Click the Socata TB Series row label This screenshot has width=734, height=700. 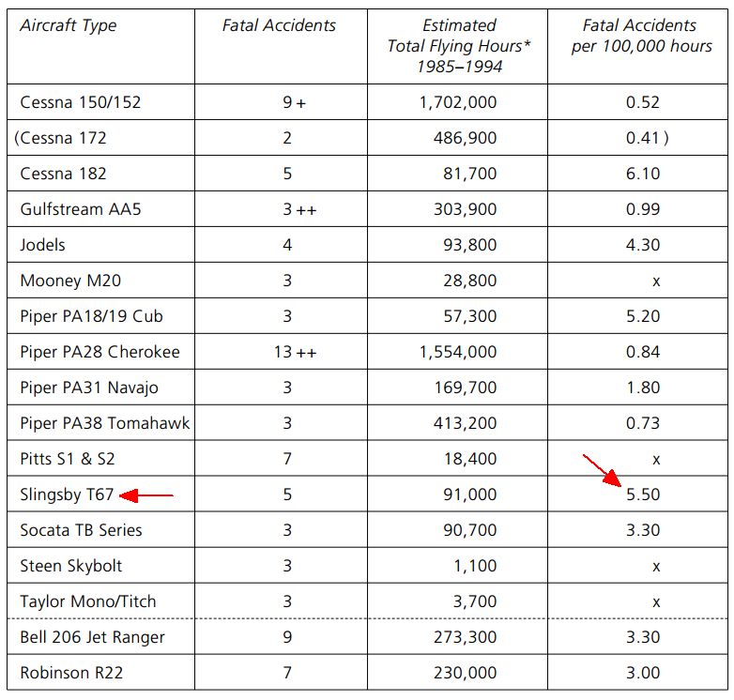(x=81, y=530)
